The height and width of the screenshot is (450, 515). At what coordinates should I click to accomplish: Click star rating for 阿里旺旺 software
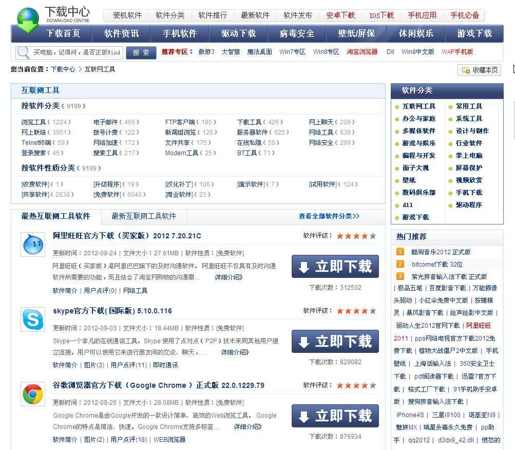[x=356, y=236]
